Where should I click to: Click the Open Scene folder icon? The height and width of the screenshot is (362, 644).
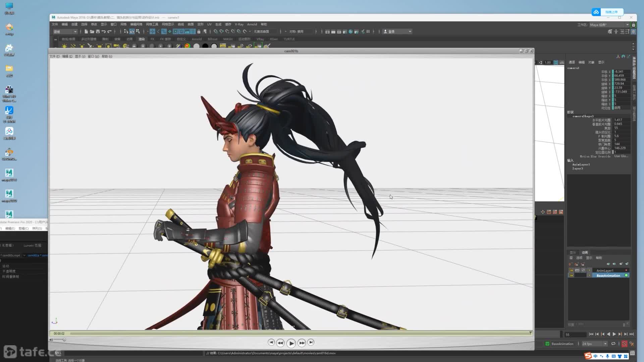coord(92,32)
